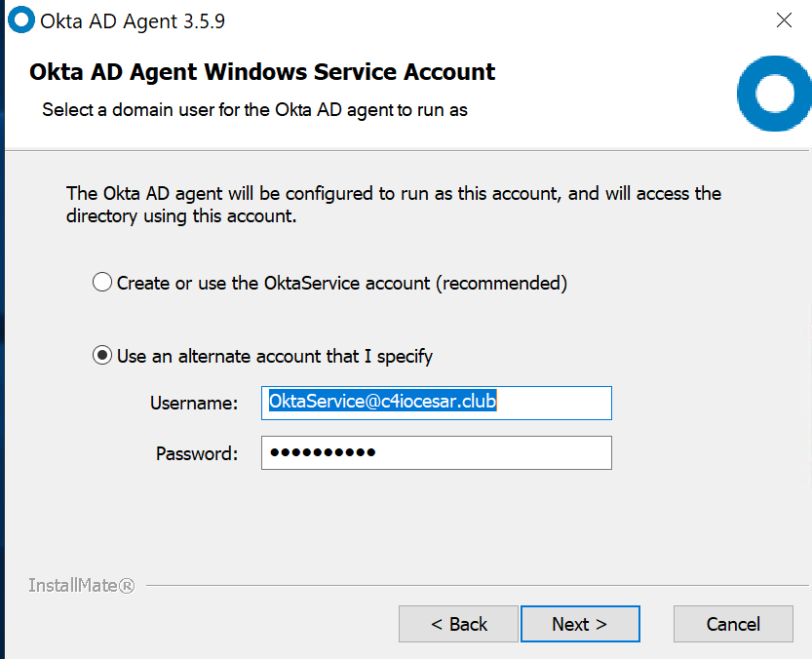Viewport: 812px width, 659px height.
Task: Click the "Select a domain user" subtitle text
Action: (254, 110)
